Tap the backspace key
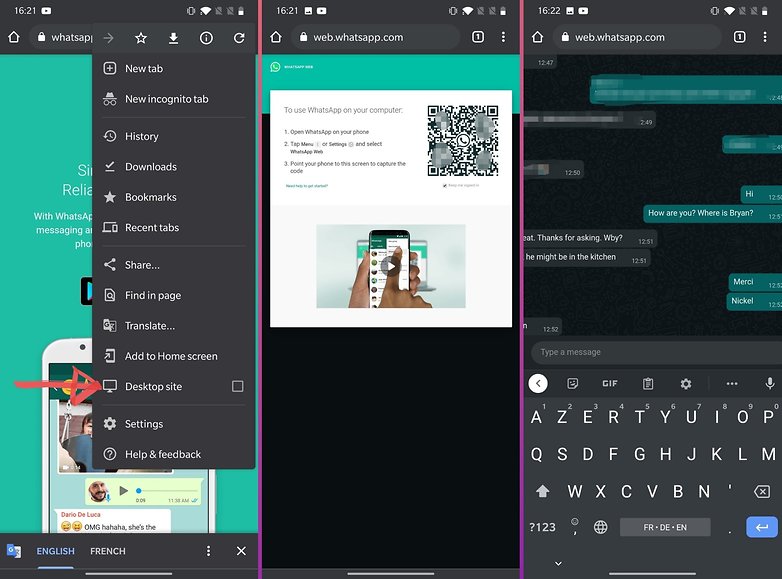782x579 pixels. click(x=762, y=492)
